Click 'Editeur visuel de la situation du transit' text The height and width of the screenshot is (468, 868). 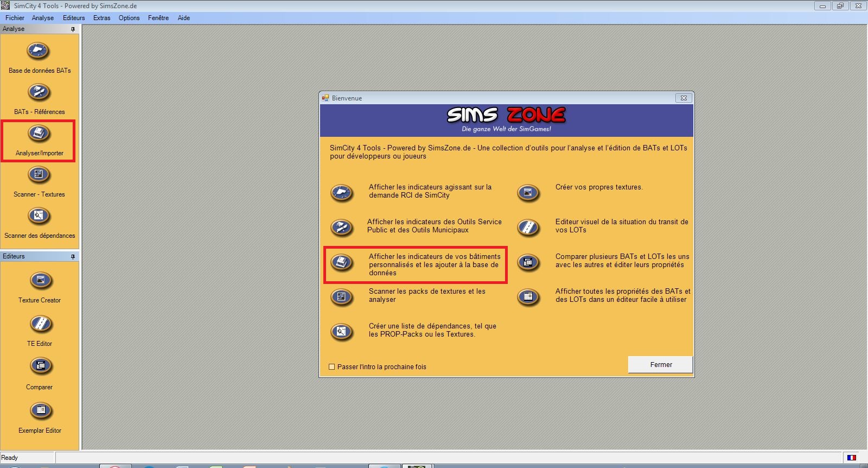(x=622, y=226)
